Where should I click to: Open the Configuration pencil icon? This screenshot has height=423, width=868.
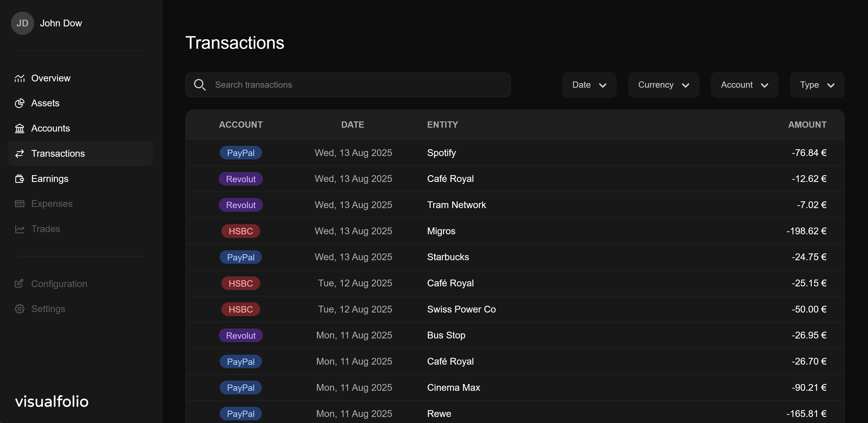[20, 283]
